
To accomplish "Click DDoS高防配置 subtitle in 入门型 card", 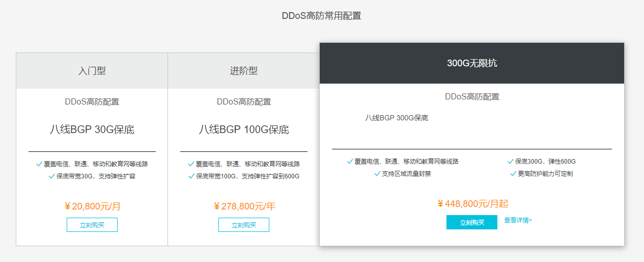I will pyautogui.click(x=92, y=101).
